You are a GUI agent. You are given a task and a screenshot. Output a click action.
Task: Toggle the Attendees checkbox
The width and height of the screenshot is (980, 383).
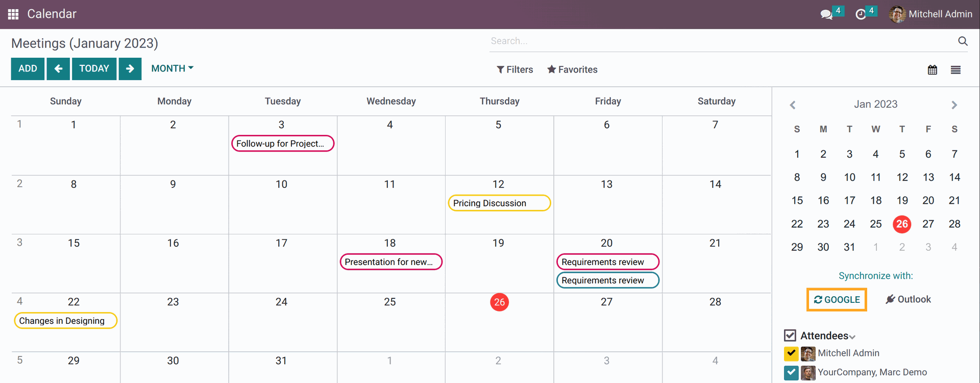tap(790, 336)
